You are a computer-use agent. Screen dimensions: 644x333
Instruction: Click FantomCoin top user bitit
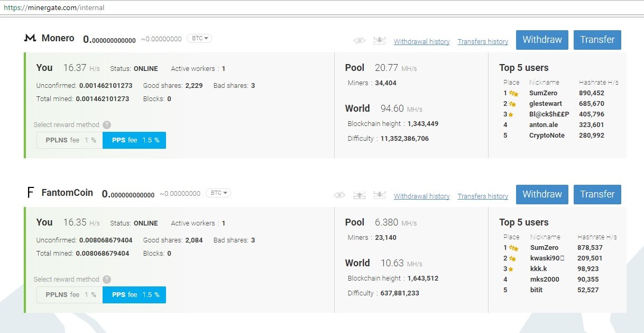(536, 290)
